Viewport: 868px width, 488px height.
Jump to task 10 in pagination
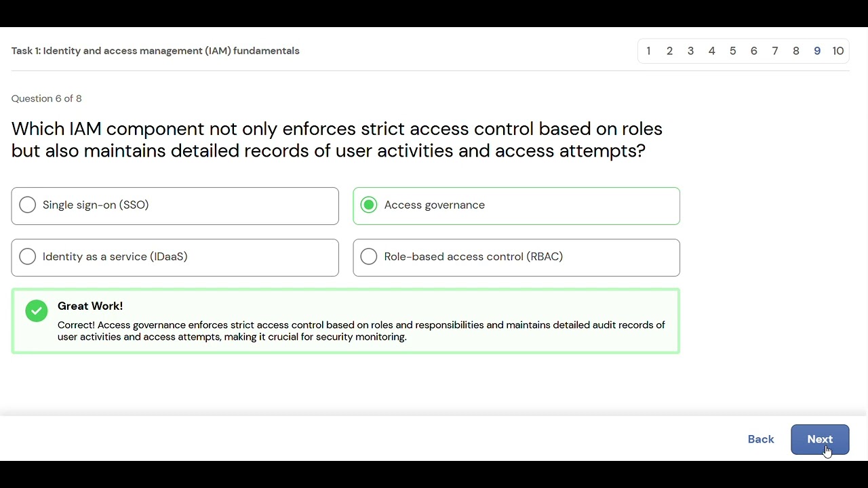(x=838, y=51)
